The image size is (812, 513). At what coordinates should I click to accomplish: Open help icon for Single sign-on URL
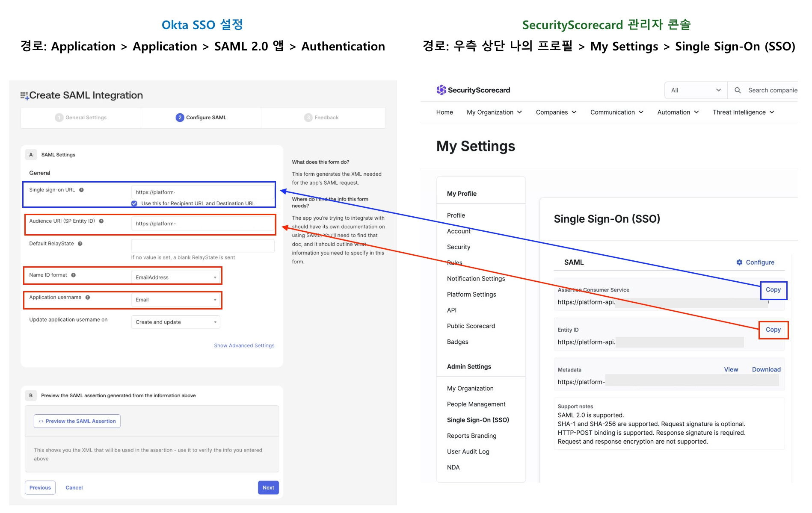coord(81,190)
